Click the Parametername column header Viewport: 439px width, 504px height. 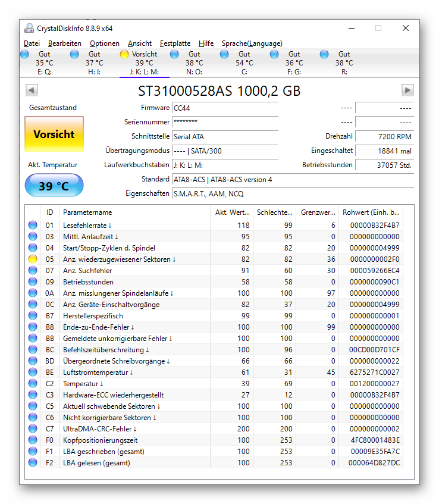[134, 212]
